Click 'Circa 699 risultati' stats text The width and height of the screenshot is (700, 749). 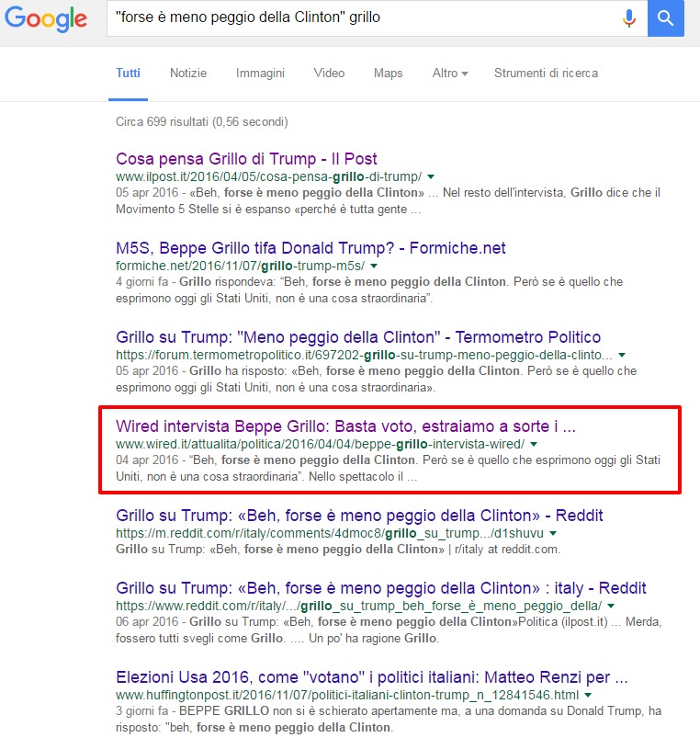(201, 122)
